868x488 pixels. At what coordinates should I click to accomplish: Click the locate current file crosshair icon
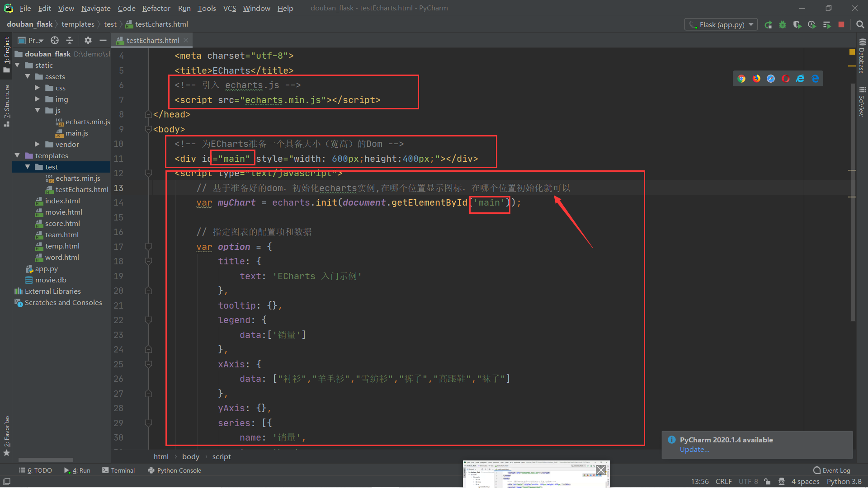click(55, 40)
